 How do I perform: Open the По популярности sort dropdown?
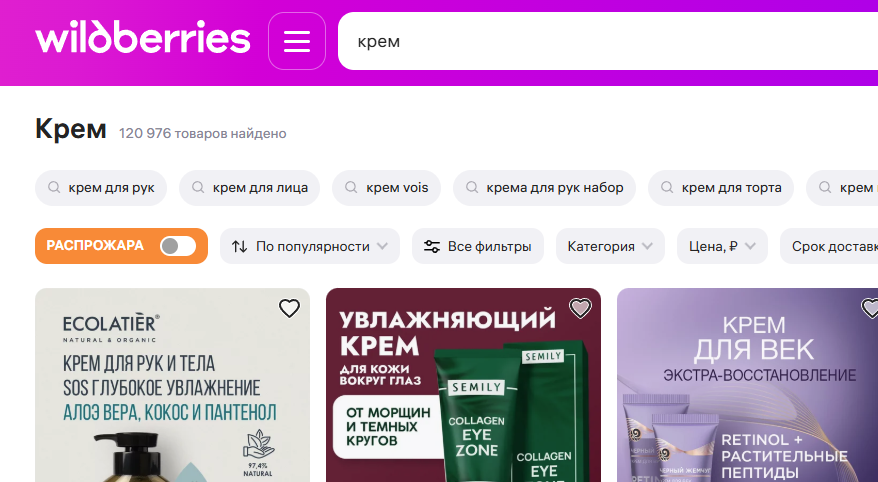310,246
